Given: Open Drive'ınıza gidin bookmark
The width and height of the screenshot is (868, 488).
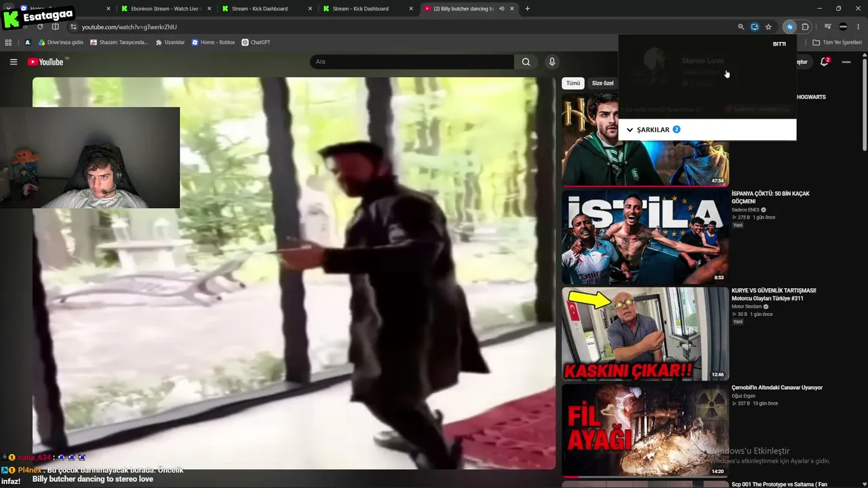Looking at the screenshot, I should coord(60,42).
